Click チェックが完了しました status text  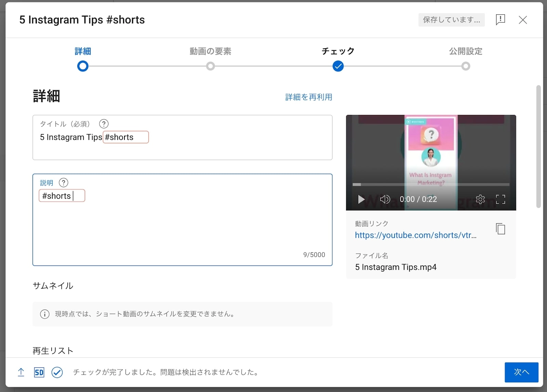click(167, 372)
